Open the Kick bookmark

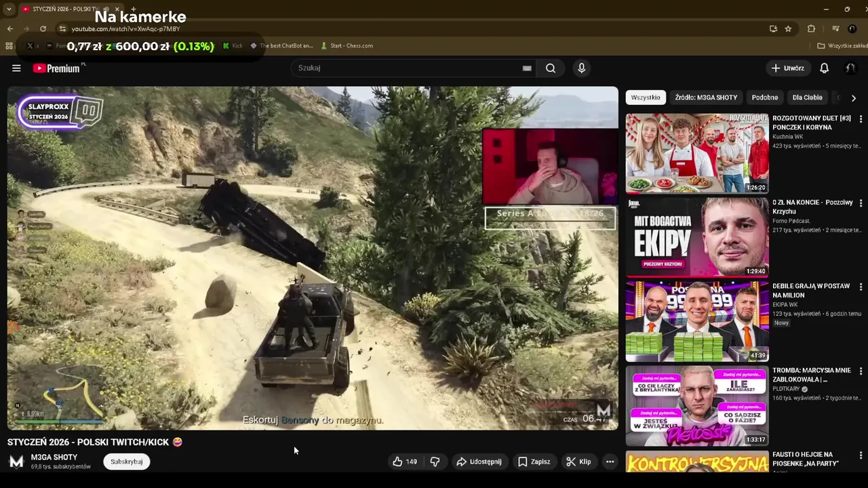click(233, 46)
